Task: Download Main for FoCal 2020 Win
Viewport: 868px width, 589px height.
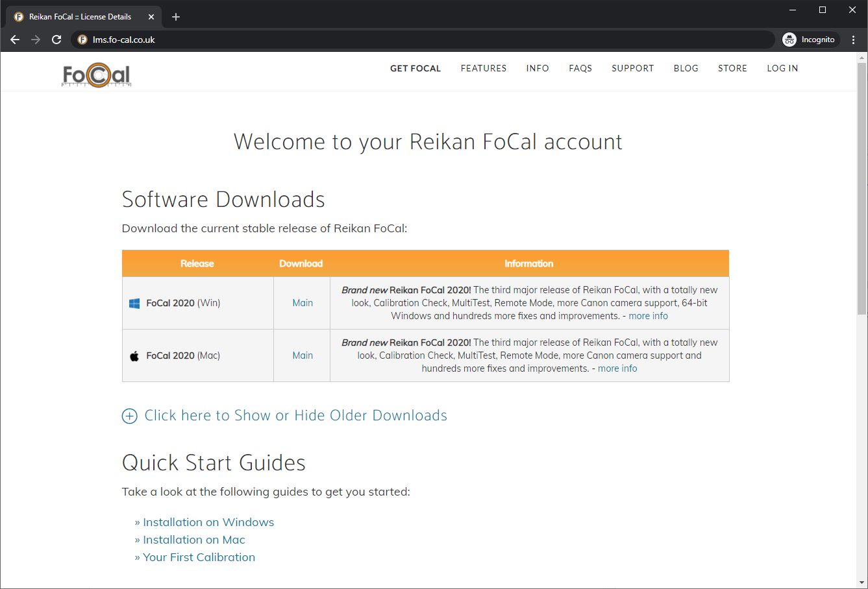Action: [x=303, y=303]
